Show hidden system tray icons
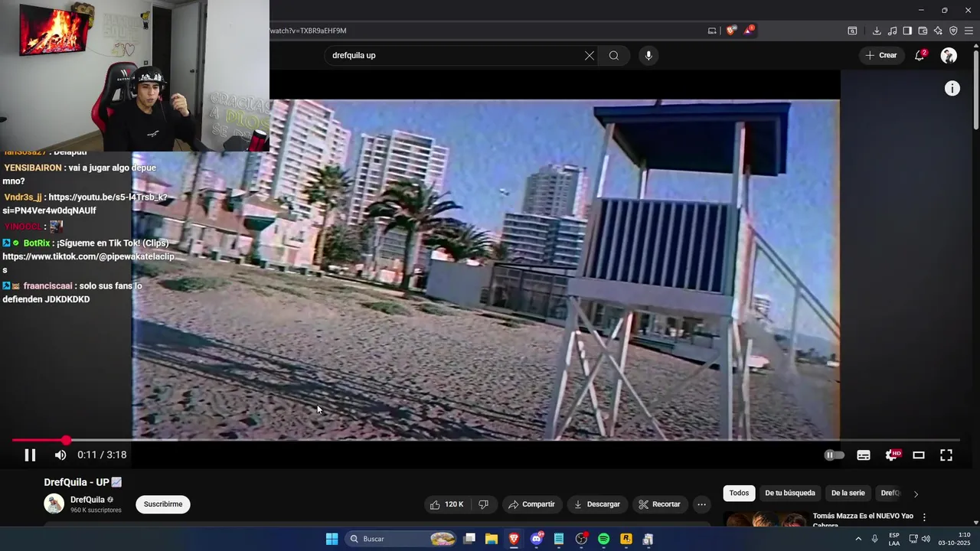Screen dimensions: 980x551 point(858,539)
